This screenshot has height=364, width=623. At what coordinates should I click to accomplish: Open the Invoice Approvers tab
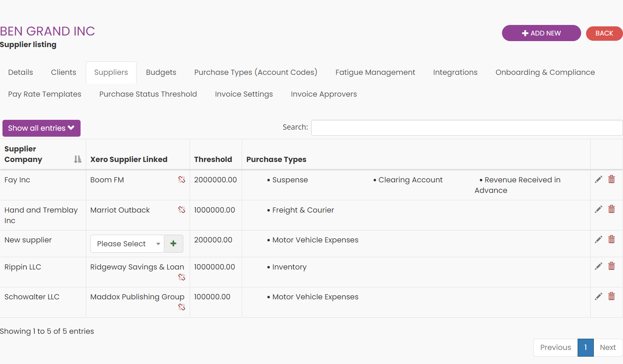point(324,94)
